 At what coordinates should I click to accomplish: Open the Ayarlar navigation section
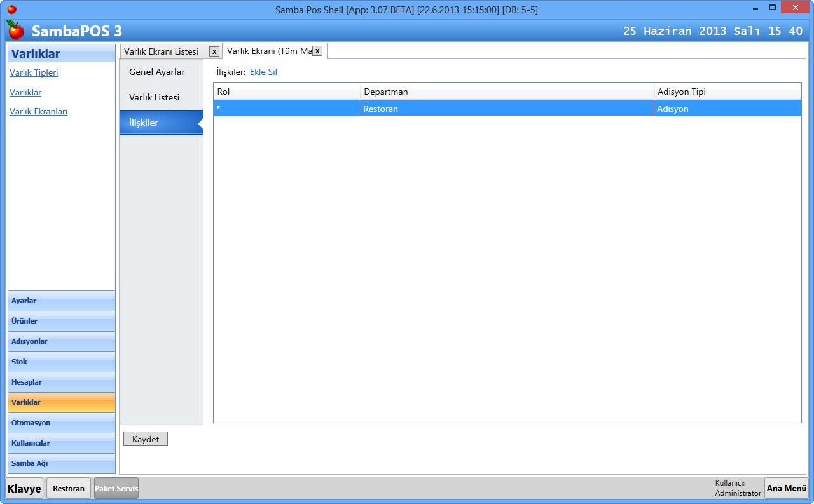62,301
